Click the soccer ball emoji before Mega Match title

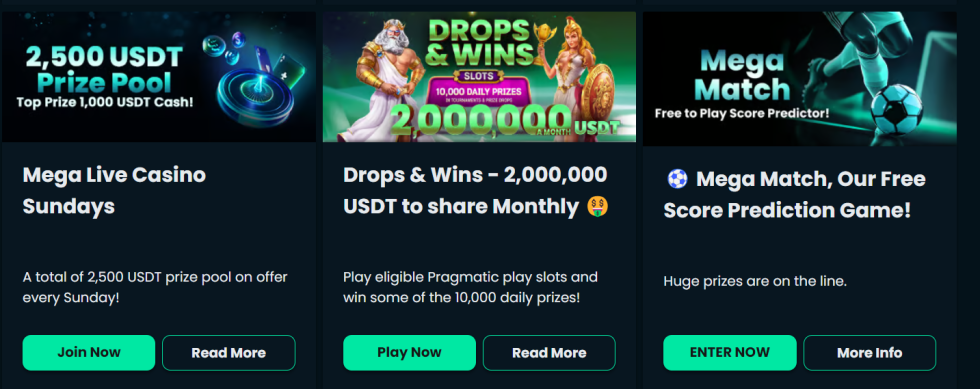(677, 179)
